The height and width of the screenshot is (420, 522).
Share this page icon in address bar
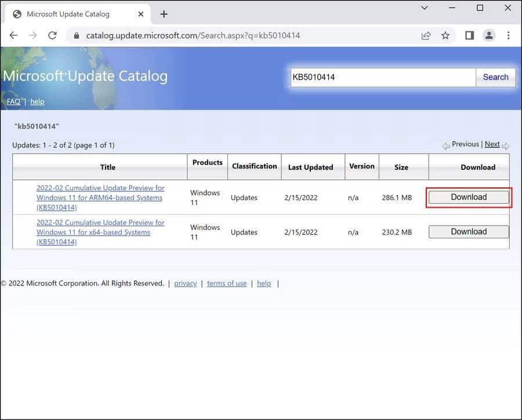(x=426, y=35)
